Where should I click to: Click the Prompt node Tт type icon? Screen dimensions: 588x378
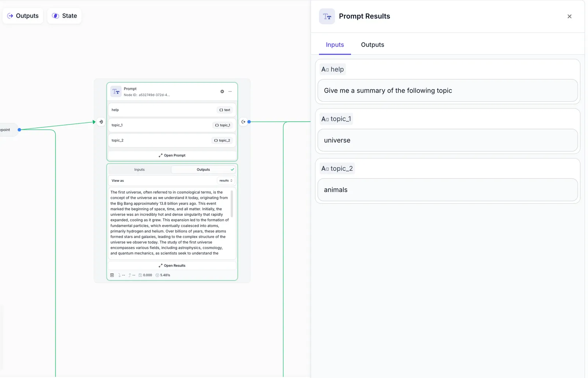(x=116, y=91)
